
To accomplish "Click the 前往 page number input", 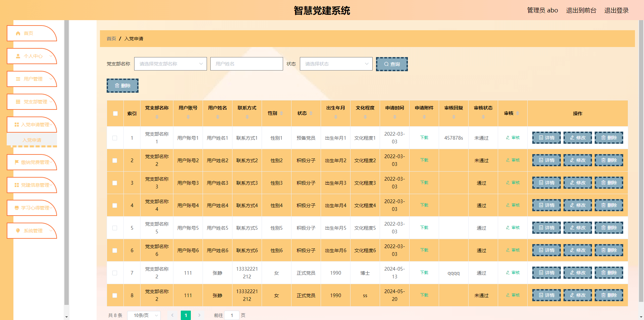I will [x=231, y=315].
